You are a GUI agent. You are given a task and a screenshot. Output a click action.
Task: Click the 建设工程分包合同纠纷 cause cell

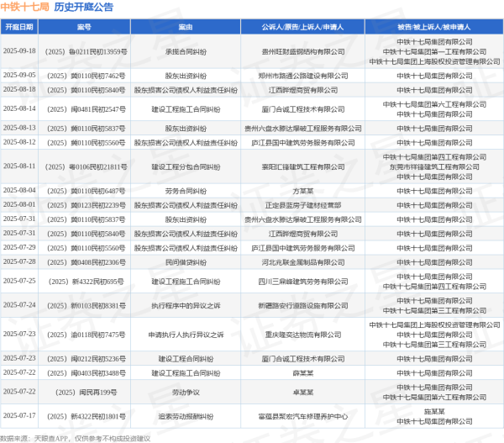point(186,167)
